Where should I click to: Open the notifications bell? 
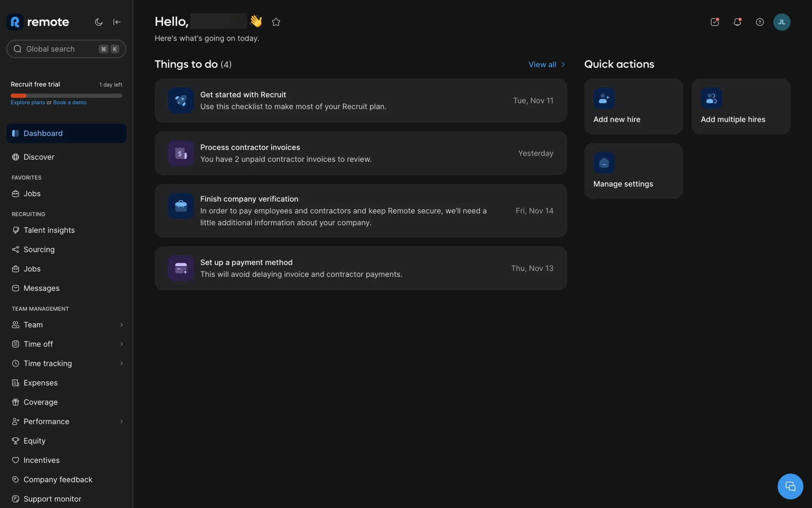coord(737,22)
